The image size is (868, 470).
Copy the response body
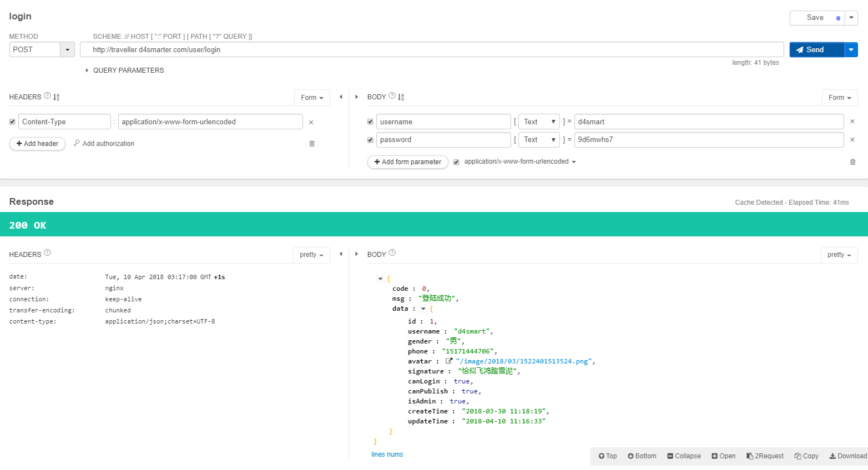click(806, 456)
